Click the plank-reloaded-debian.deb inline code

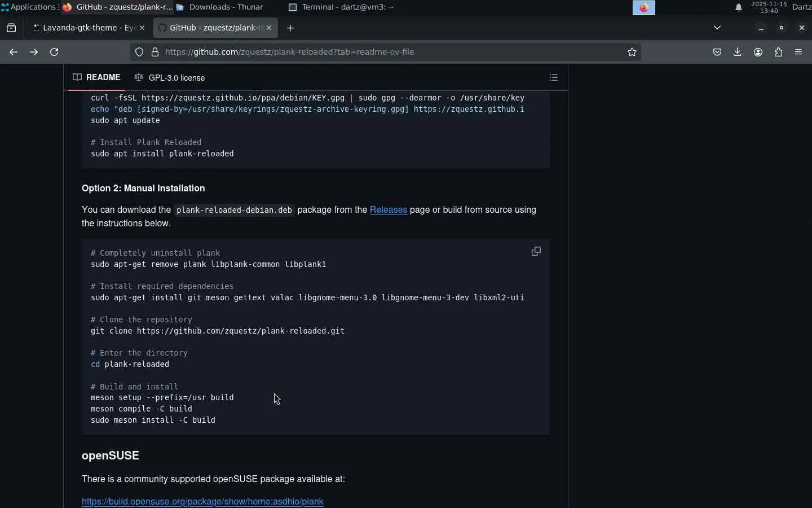[x=234, y=210]
